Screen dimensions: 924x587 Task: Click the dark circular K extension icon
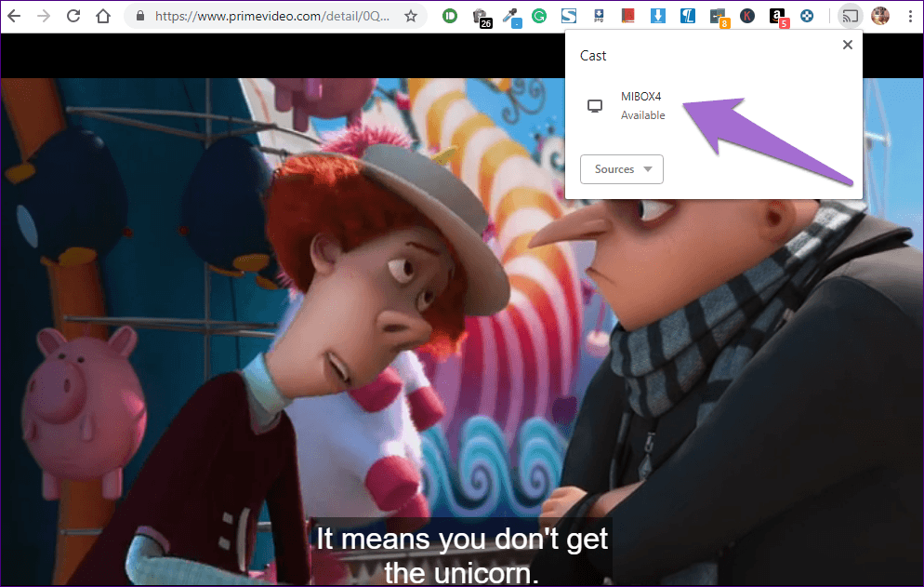point(747,16)
